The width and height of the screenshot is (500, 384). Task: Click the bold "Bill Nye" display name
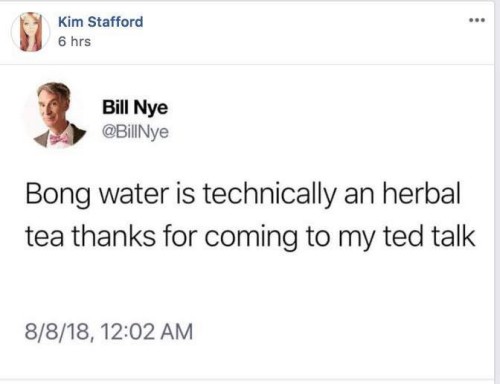pos(135,108)
